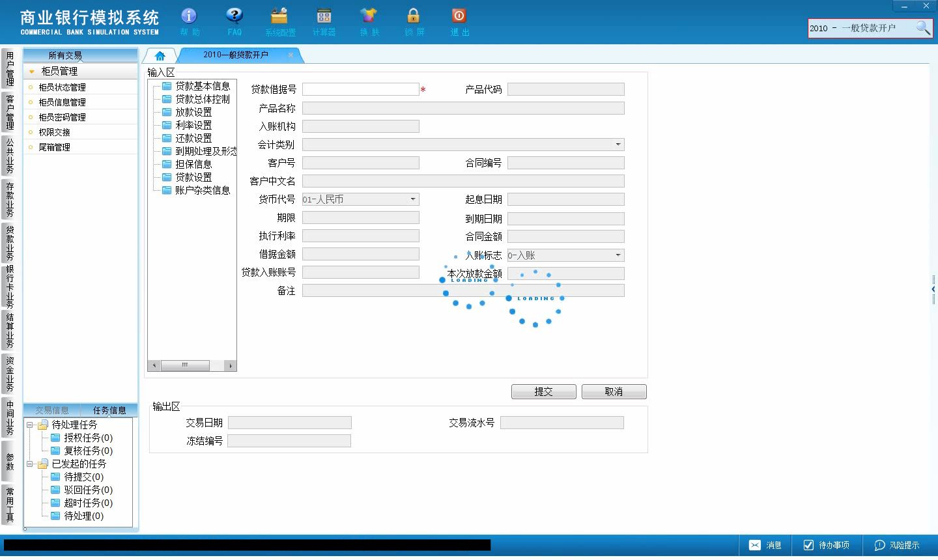This screenshot has width=938, height=560.
Task: Open 贷款业务 sidebar tab
Action: pos(9,242)
